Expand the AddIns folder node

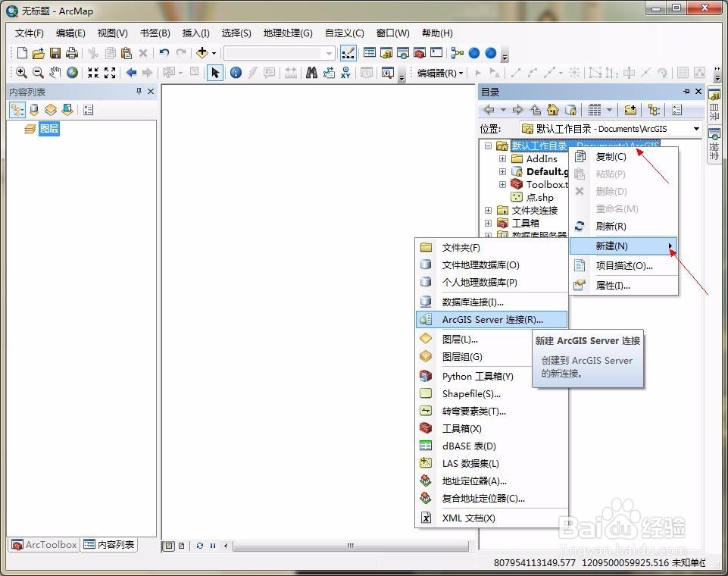(x=502, y=159)
